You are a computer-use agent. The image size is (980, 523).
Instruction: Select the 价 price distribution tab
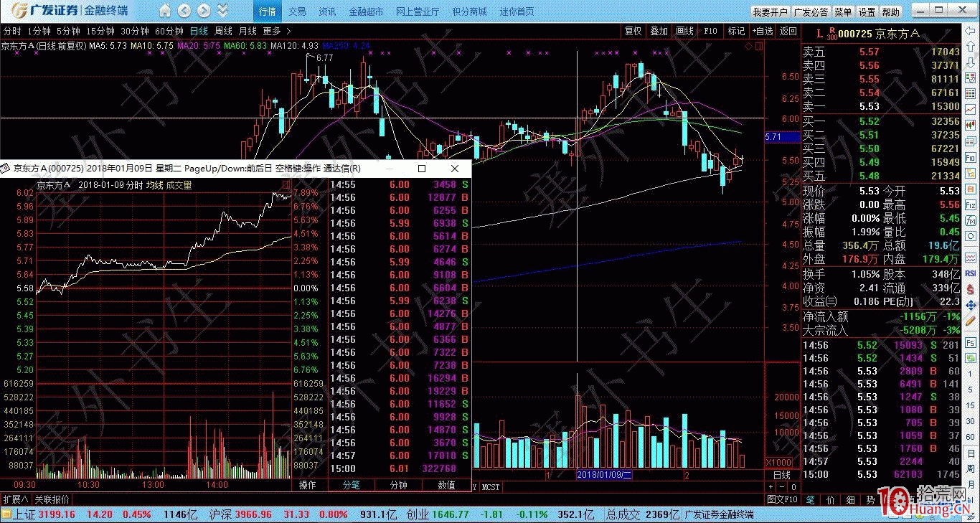(830, 499)
